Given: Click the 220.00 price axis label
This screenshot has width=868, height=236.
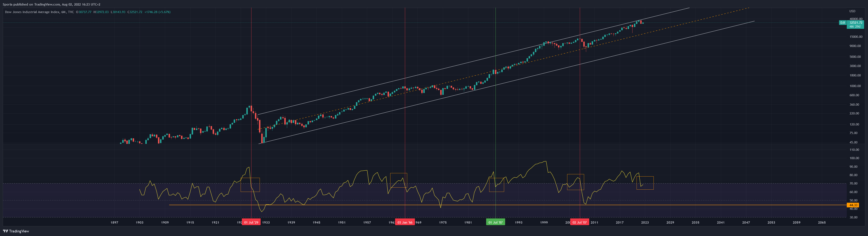Looking at the screenshot, I should (855, 114).
